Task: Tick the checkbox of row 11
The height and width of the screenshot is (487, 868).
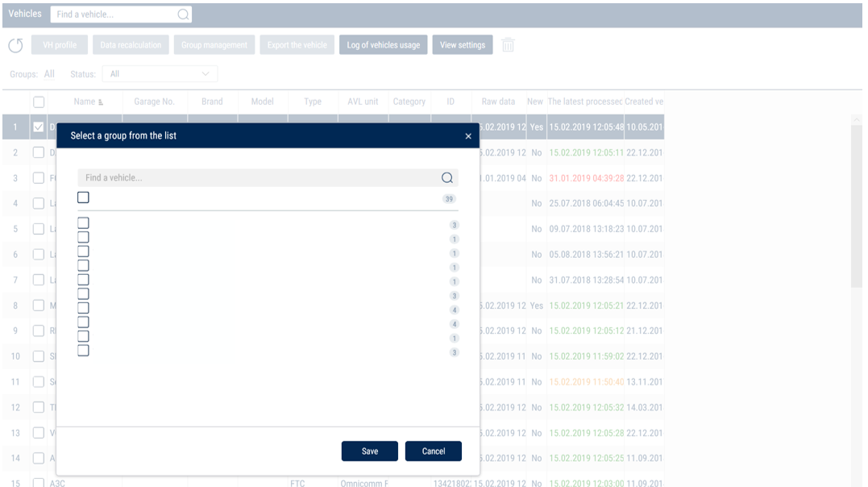Action: point(38,381)
